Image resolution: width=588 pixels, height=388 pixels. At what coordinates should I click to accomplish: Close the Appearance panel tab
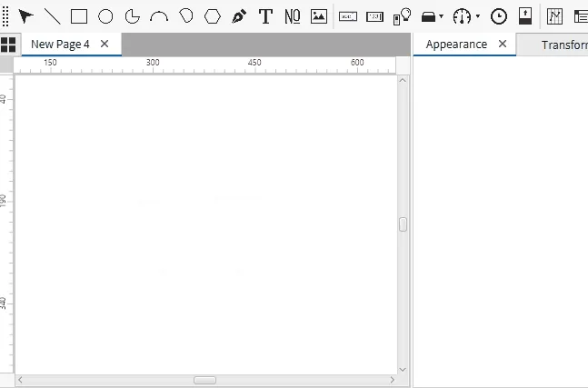pos(503,44)
